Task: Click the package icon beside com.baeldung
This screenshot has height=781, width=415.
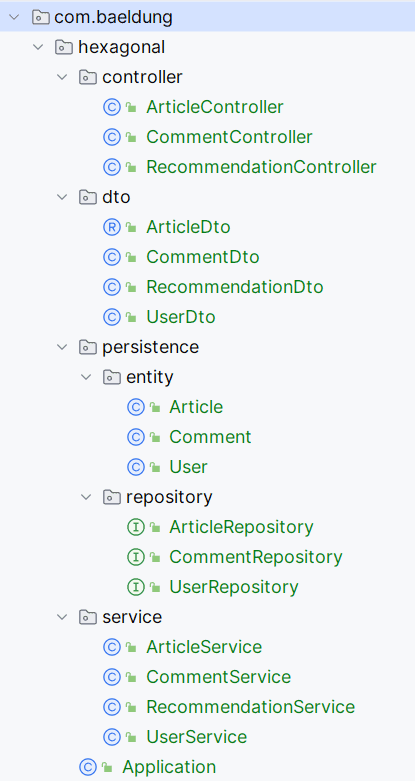Action: [x=40, y=17]
